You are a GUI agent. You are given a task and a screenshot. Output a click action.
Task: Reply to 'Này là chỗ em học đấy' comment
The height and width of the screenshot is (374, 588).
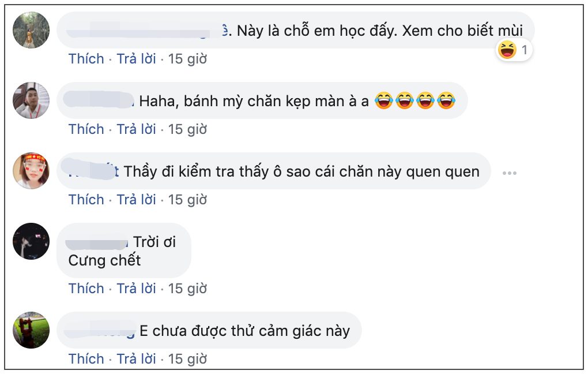[x=136, y=59]
